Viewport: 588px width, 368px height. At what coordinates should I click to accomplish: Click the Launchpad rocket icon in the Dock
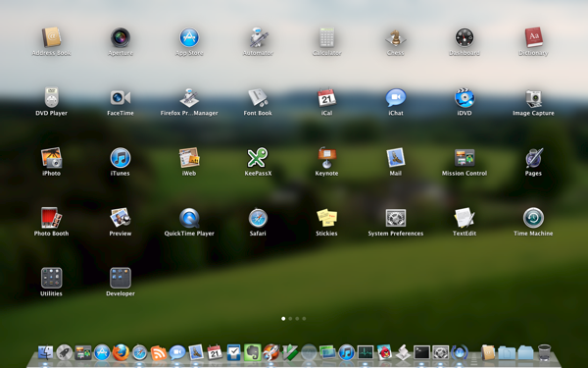tap(64, 352)
